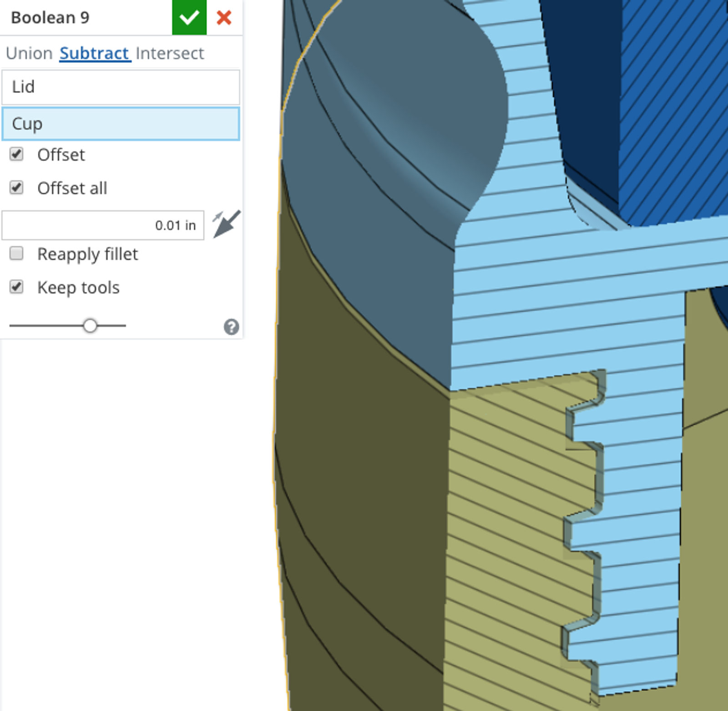The height and width of the screenshot is (711, 728).
Task: Open help via the question mark icon
Action: click(x=231, y=327)
